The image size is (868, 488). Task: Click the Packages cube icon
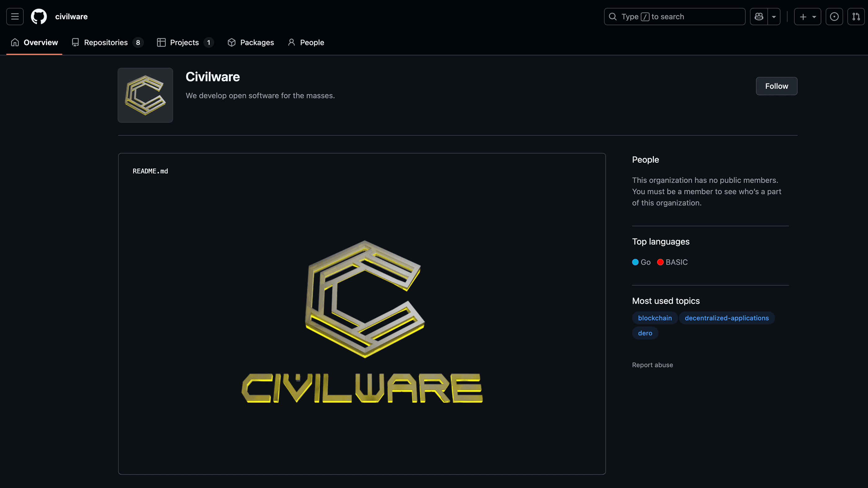tap(232, 42)
